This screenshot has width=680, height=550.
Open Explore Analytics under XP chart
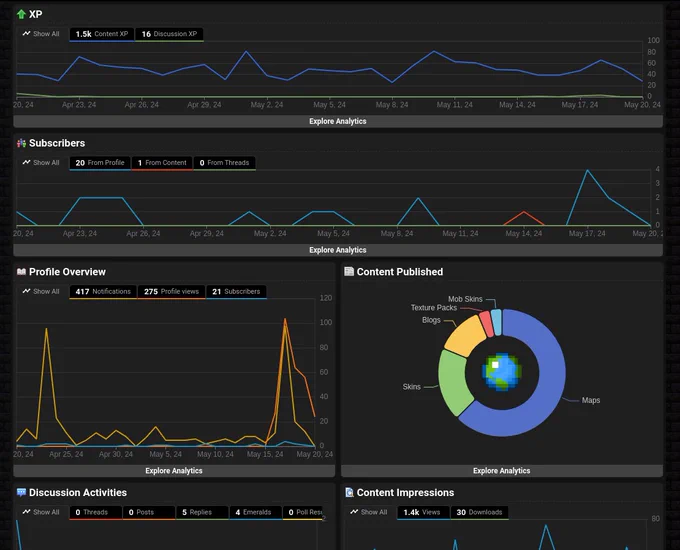click(338, 121)
